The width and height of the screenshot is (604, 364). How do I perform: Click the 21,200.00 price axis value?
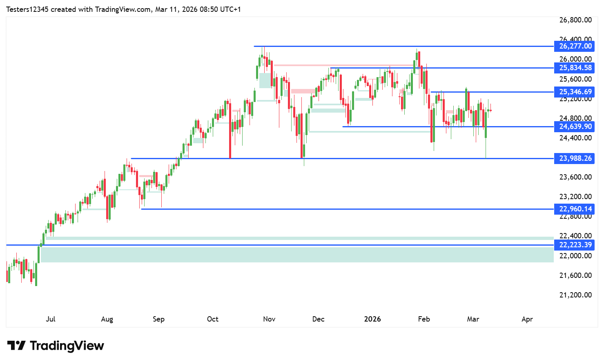coord(575,295)
